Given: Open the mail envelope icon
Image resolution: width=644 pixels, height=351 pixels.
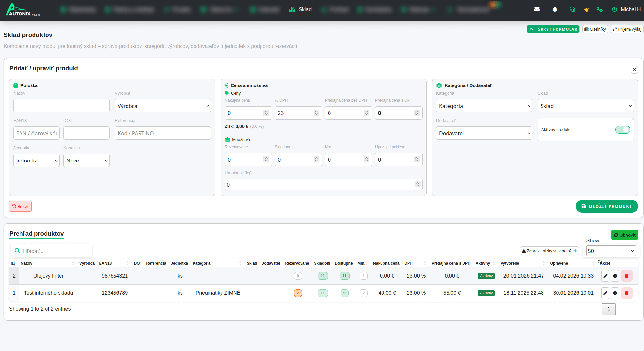Looking at the screenshot, I should pyautogui.click(x=537, y=9).
